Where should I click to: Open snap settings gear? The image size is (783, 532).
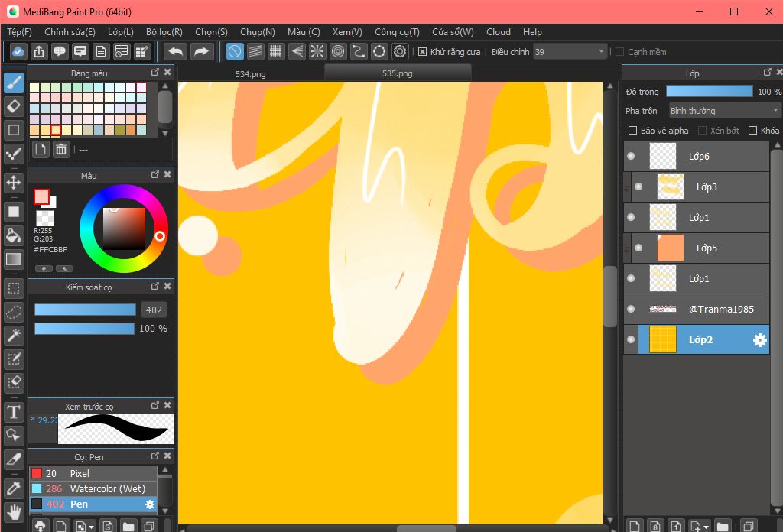click(x=400, y=51)
